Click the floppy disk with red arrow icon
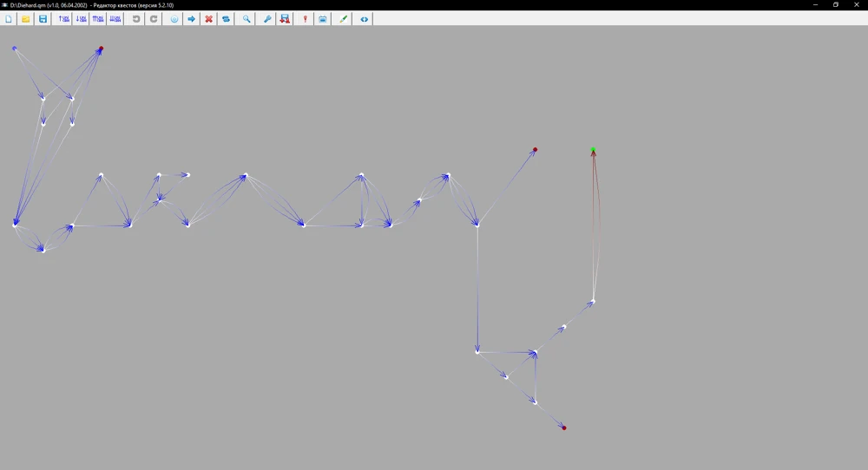The height and width of the screenshot is (470, 868). click(x=285, y=19)
